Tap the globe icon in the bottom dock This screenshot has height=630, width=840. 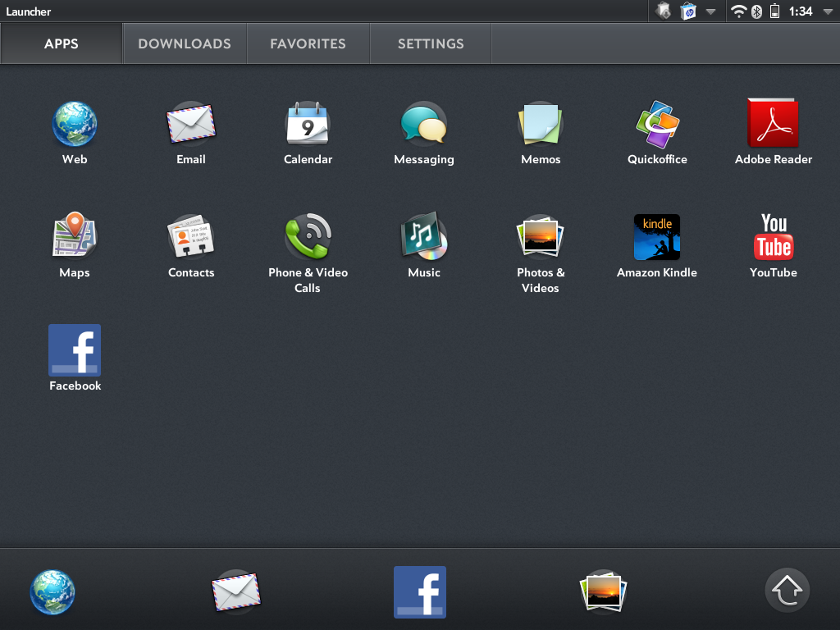point(52,592)
